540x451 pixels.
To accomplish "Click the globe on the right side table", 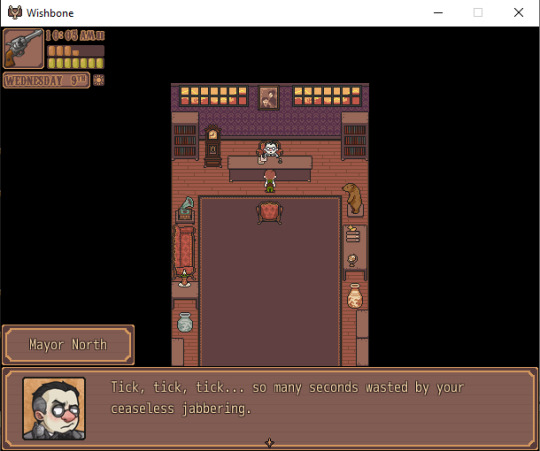I will [x=352, y=260].
